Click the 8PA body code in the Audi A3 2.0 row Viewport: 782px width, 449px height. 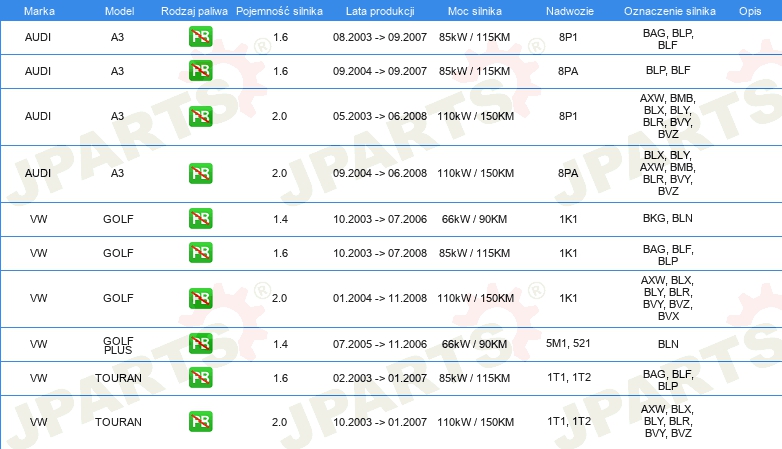(x=568, y=173)
